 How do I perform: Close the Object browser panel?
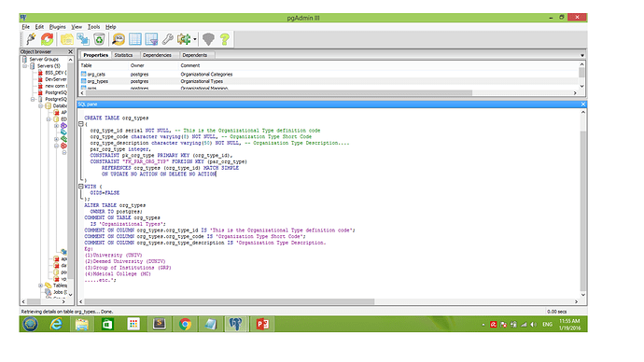click(70, 51)
